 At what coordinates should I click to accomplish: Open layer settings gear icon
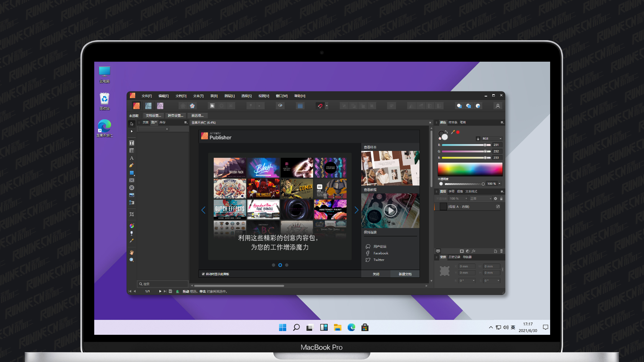[495, 198]
